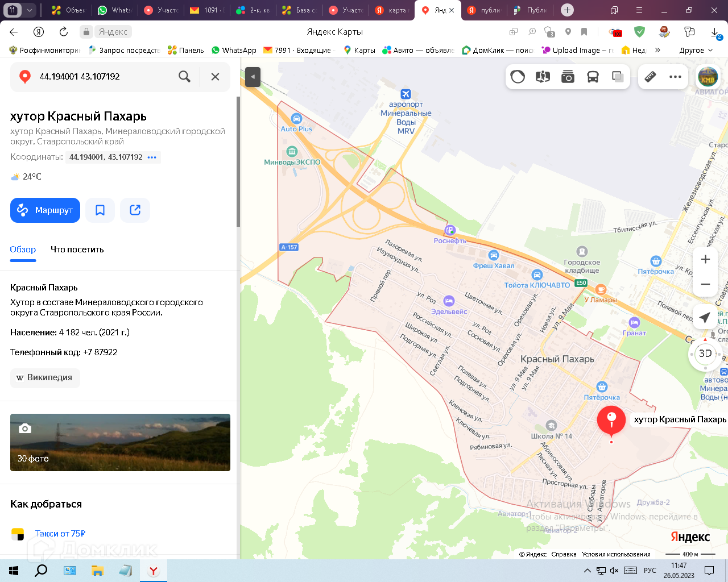728x582 pixels.
Task: Share this place via share icon
Action: tap(135, 210)
